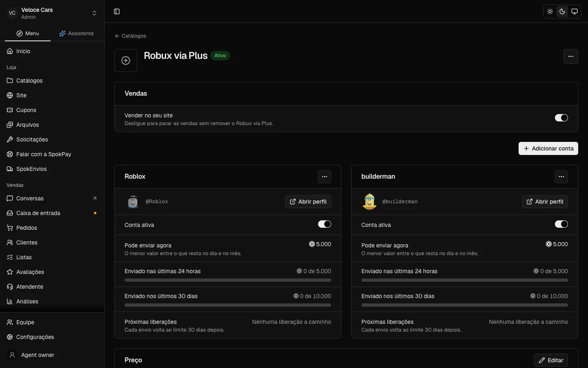This screenshot has height=368, width=588.
Task: Open Análises section
Action: 52,301
